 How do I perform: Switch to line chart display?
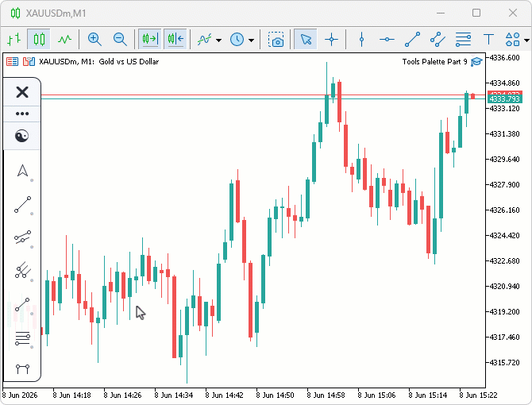pyautogui.click(x=64, y=40)
